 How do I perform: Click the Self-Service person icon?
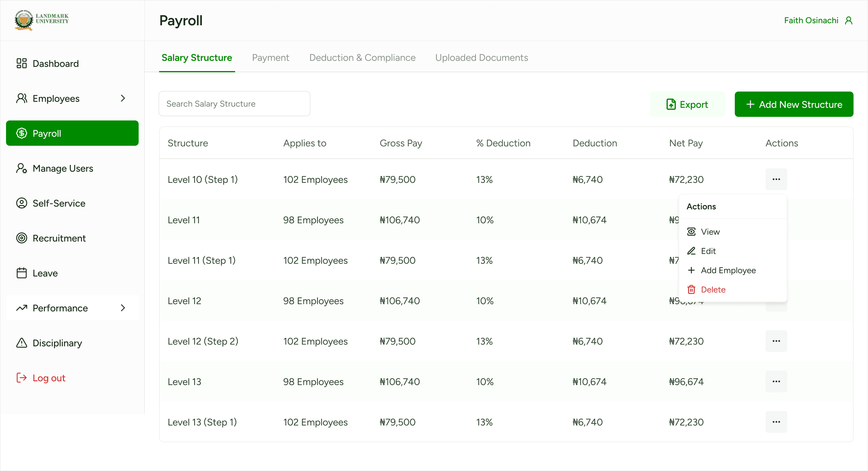pyautogui.click(x=22, y=203)
